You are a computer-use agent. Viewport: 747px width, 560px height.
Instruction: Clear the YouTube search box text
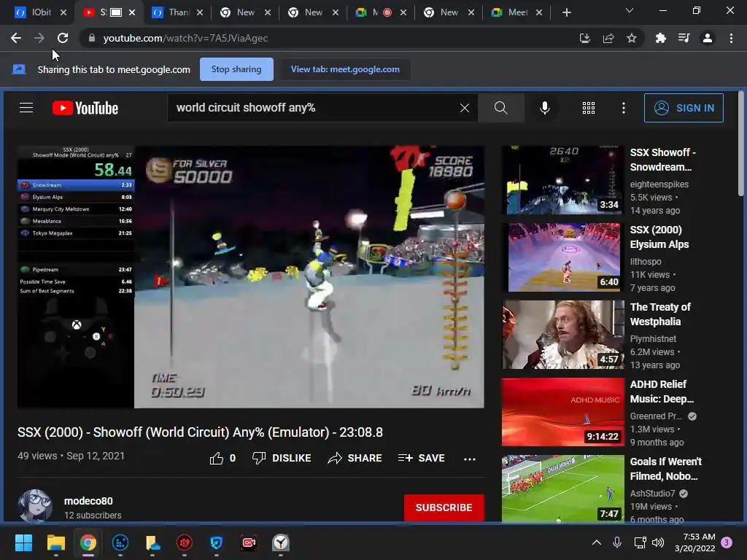point(465,108)
